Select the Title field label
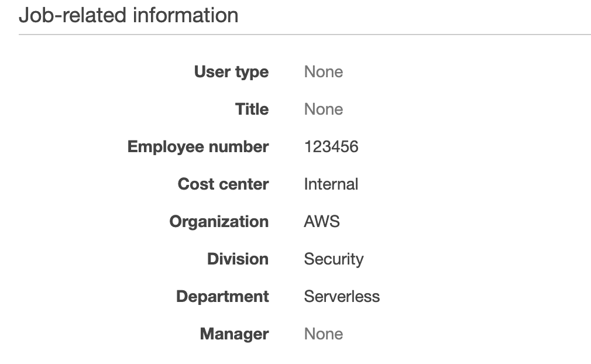591x364 pixels. tap(252, 109)
